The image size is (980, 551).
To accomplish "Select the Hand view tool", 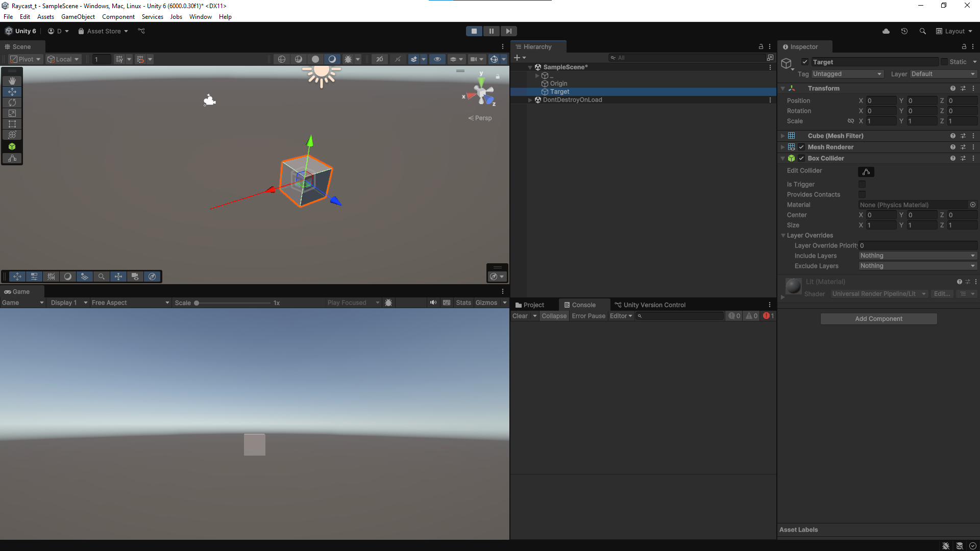I will [12, 81].
